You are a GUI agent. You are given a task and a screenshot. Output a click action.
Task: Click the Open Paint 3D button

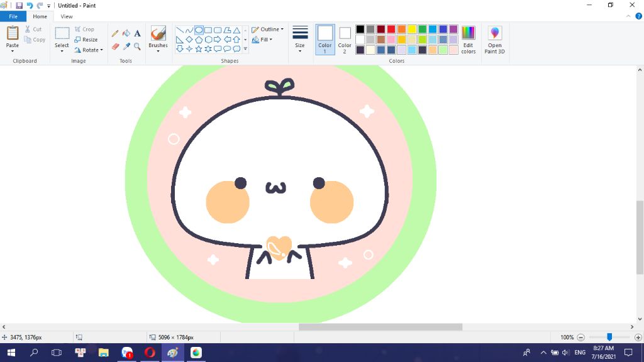(x=494, y=40)
